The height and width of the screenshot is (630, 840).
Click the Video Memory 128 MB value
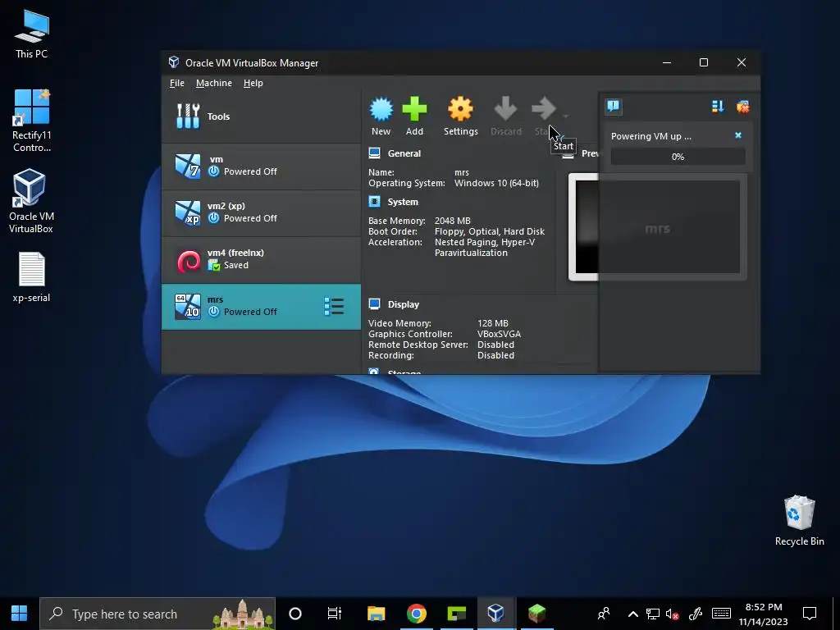tap(493, 323)
